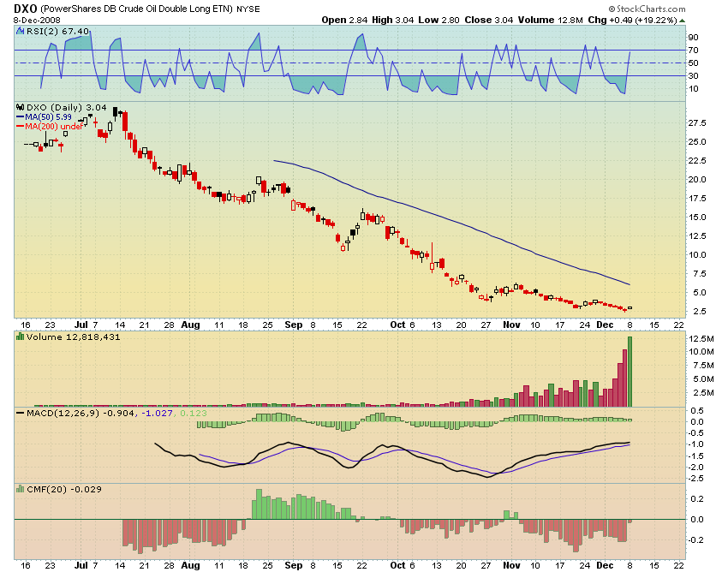Click the 30 oversold level on RSI scale
The image size is (728, 572).
(693, 75)
